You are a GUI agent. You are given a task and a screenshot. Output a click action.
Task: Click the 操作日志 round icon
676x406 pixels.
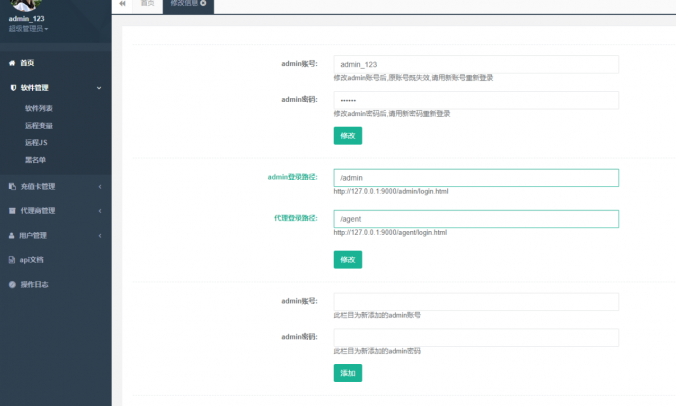point(12,284)
